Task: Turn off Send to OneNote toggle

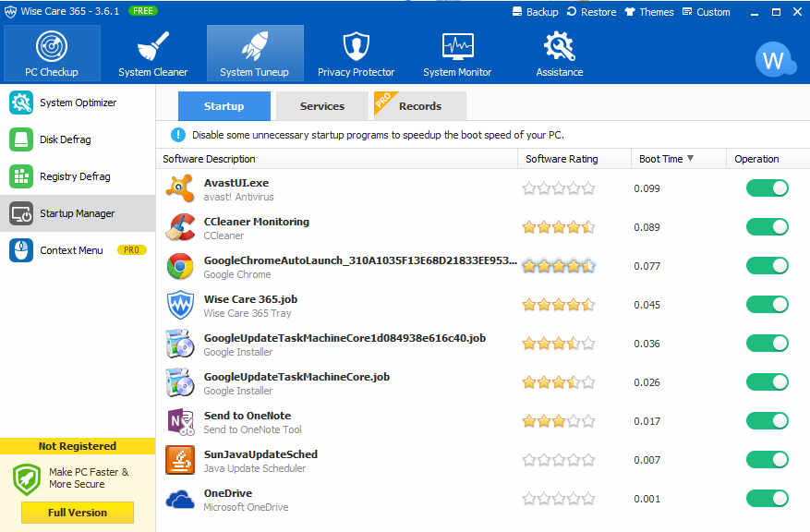Action: pyautogui.click(x=768, y=420)
